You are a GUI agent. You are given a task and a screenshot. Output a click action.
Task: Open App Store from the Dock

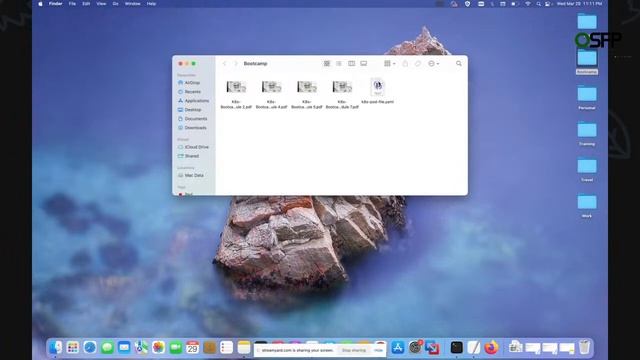pos(398,347)
